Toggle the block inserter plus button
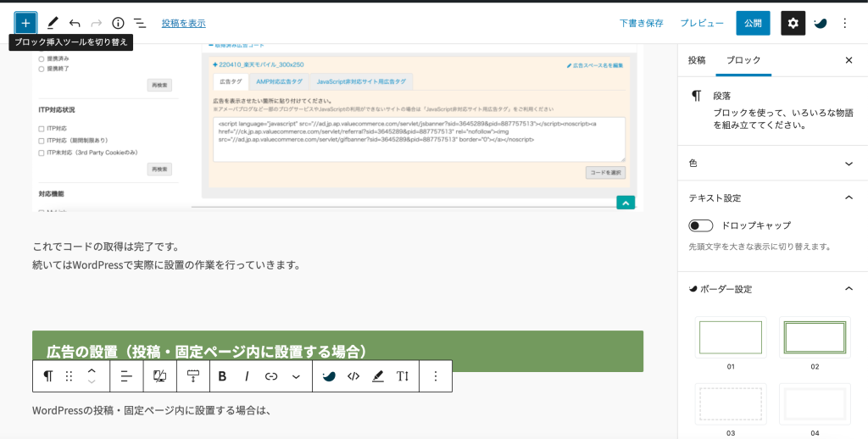Screen dimensions: 868x439 pos(25,23)
